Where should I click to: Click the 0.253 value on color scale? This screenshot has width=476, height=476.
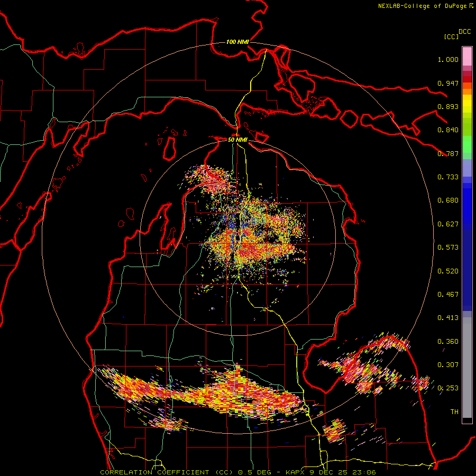click(x=448, y=388)
